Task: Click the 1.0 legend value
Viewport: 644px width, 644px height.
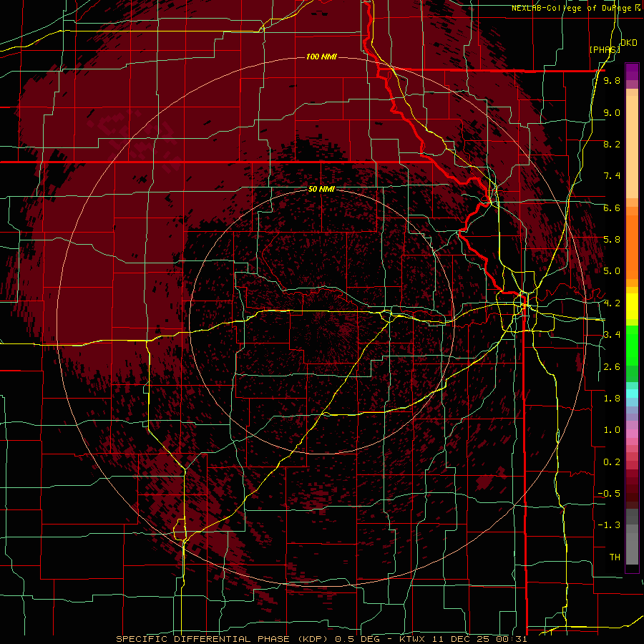Action: (x=612, y=430)
